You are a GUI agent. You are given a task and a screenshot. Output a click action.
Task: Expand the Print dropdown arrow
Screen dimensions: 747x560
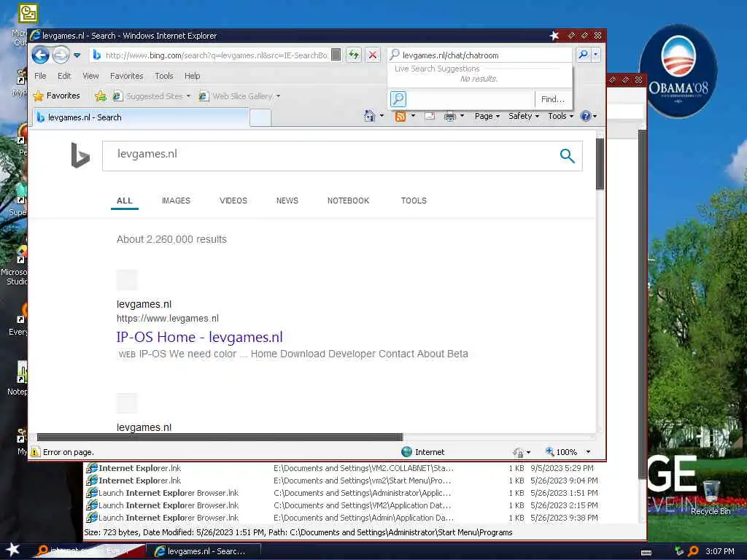pos(462,116)
